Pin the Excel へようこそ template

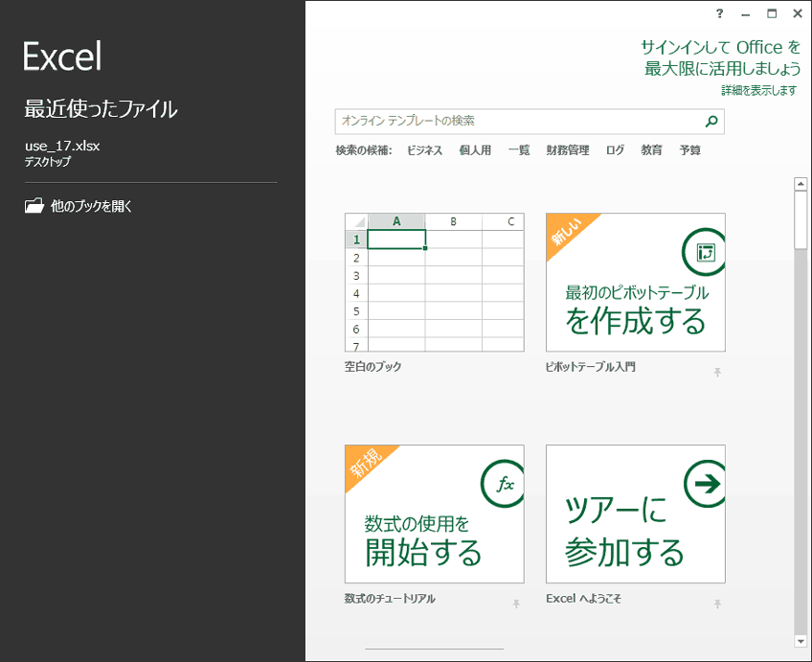pyautogui.click(x=717, y=604)
